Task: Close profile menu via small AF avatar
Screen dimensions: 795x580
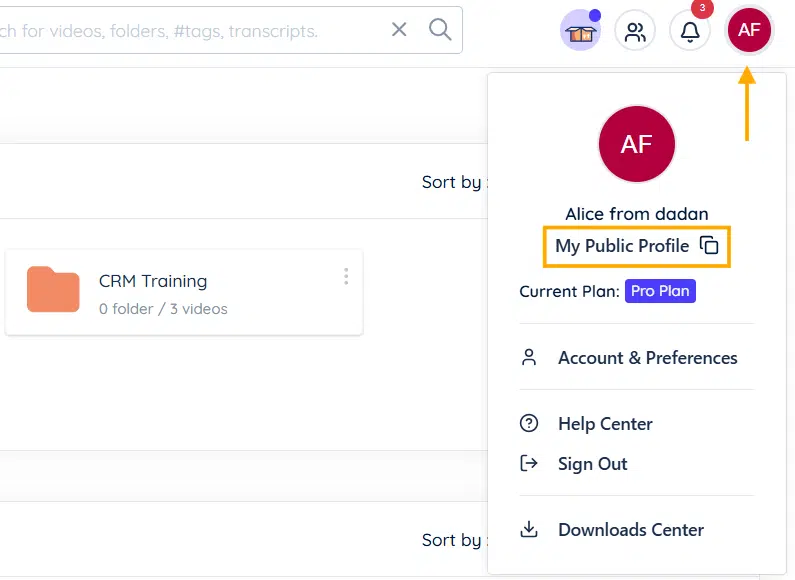Action: 749,31
